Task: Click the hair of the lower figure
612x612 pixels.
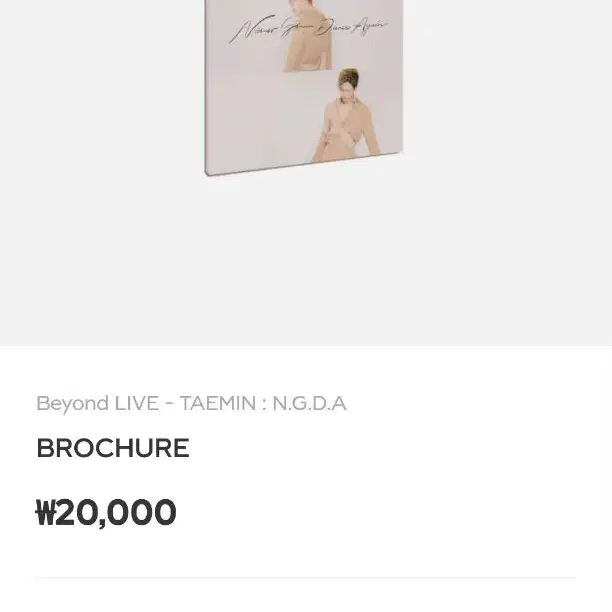Action: pos(348,76)
